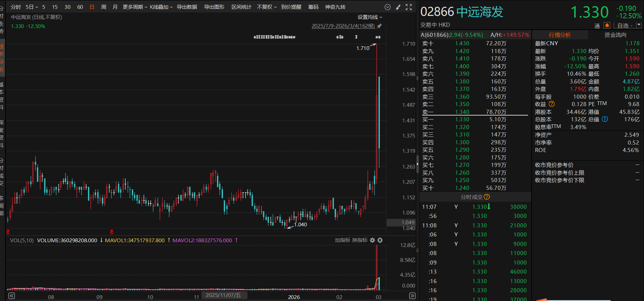Click the 收市竞价参考价上限 row
This screenshot has width=644, height=301.
587,173
